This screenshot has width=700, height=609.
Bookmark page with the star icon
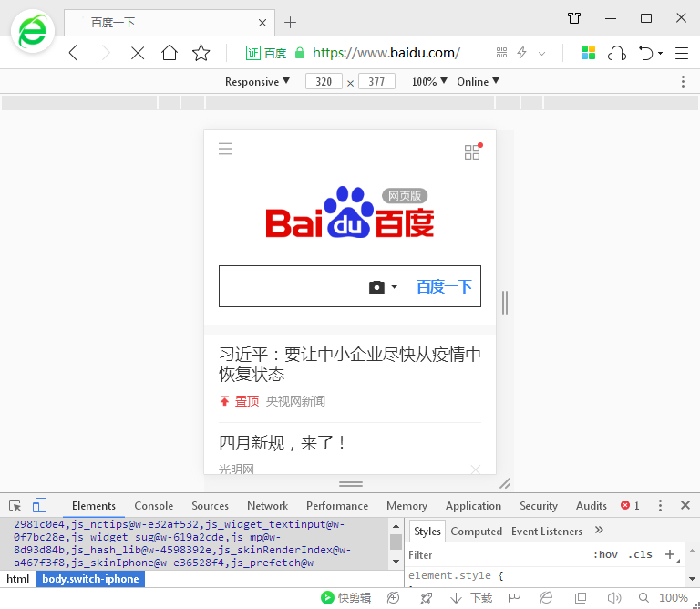201,53
